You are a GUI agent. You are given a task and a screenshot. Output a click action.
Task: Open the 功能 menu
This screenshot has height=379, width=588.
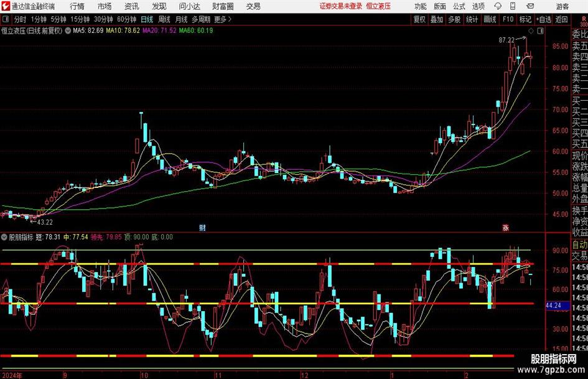421,6
